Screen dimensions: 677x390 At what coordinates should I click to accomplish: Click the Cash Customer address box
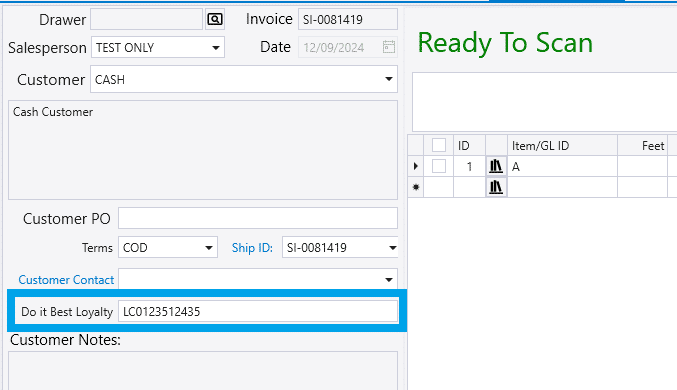(203, 150)
